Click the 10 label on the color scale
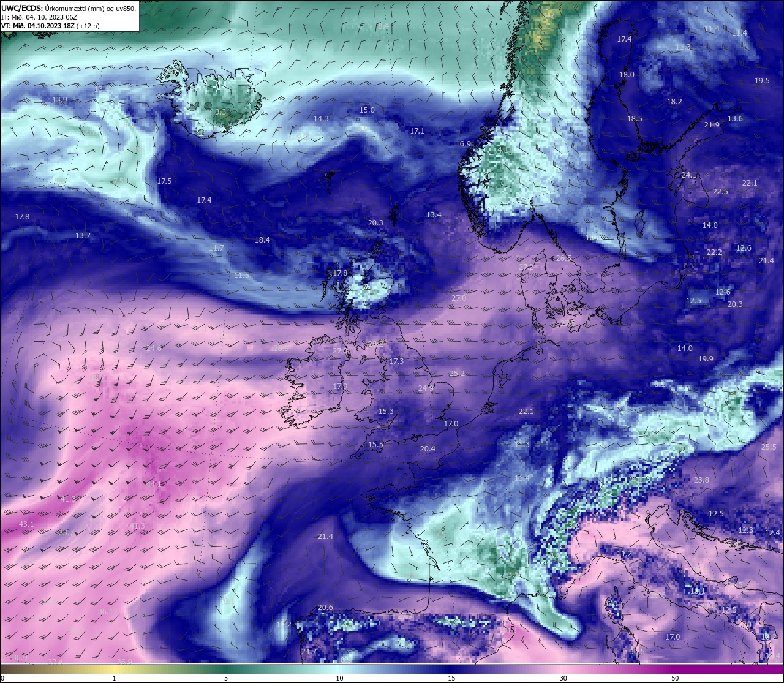 click(x=339, y=678)
